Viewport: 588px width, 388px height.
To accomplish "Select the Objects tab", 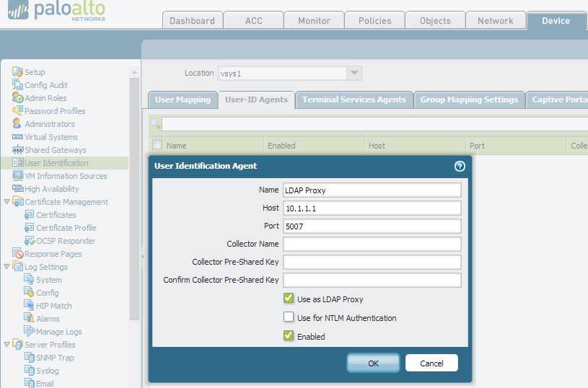I will pos(435,21).
